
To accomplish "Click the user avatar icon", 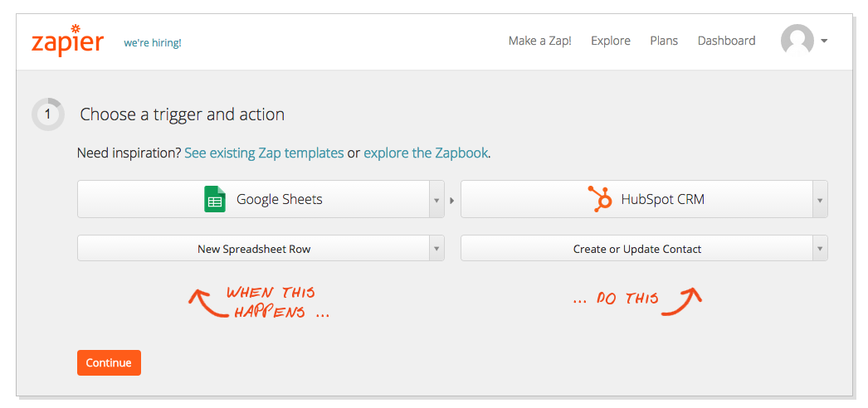I will (797, 41).
